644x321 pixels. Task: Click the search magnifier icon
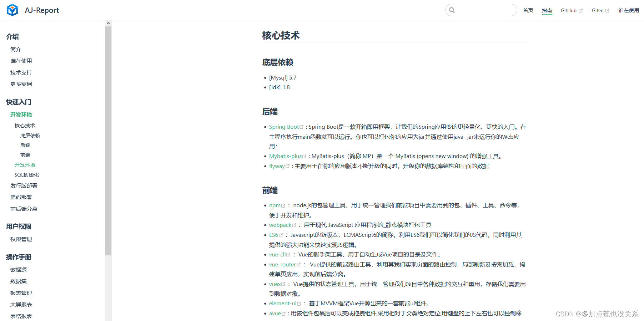pyautogui.click(x=452, y=10)
